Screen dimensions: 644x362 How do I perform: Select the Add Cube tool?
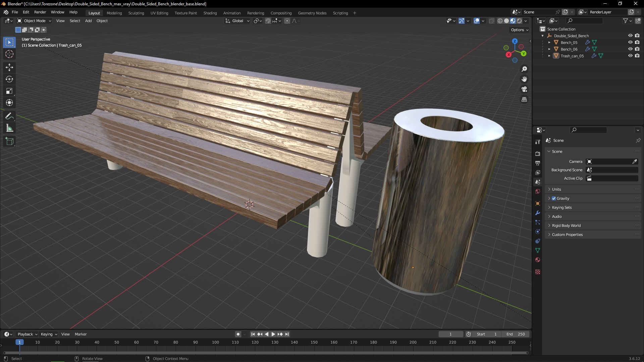click(x=9, y=141)
